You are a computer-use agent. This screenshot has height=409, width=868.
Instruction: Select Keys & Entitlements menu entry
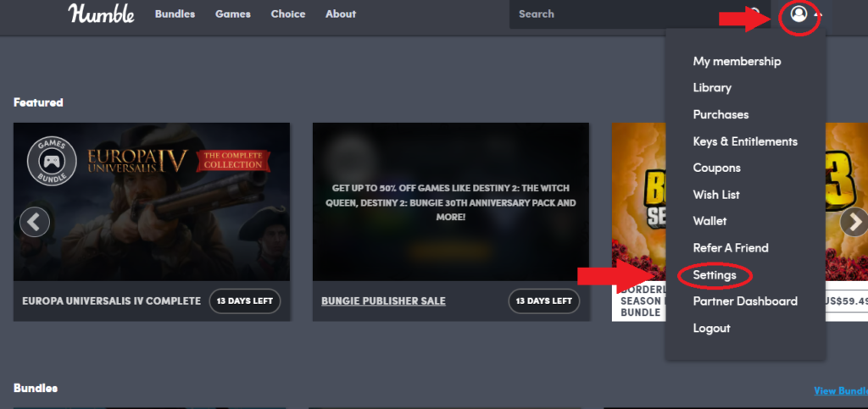745,141
